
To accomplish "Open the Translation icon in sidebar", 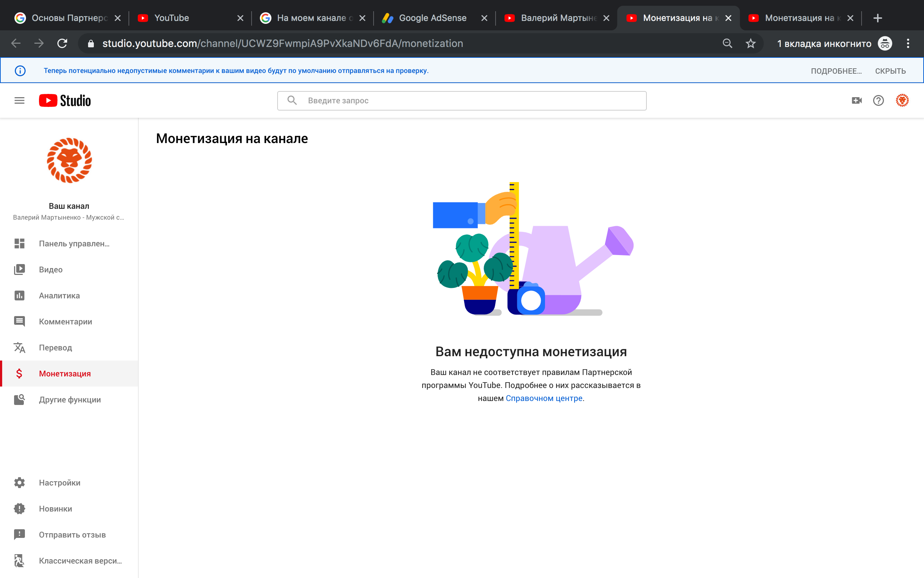I will pos(19,348).
